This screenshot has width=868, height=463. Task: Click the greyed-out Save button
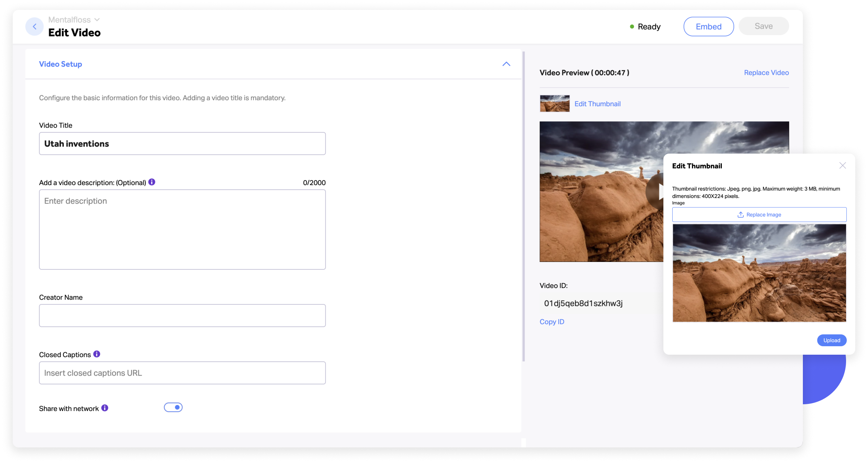764,26
